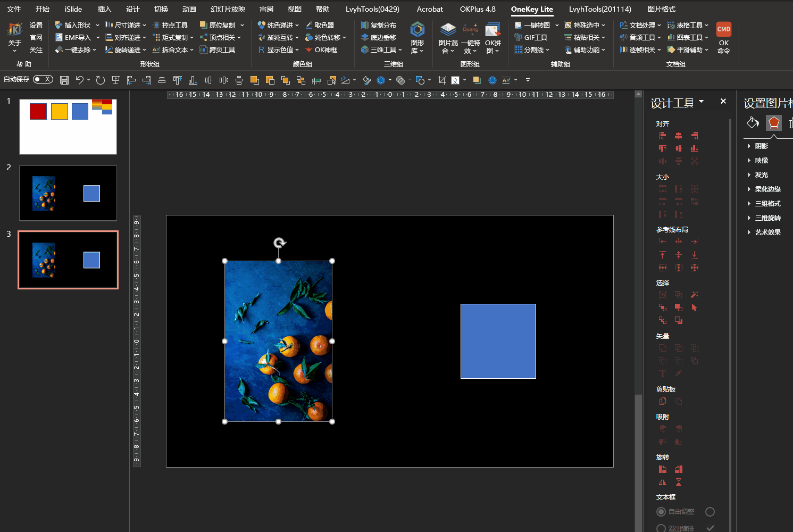This screenshot has width=793, height=532.
Task: Select the radio button right of 自由调整
Action: [710, 511]
